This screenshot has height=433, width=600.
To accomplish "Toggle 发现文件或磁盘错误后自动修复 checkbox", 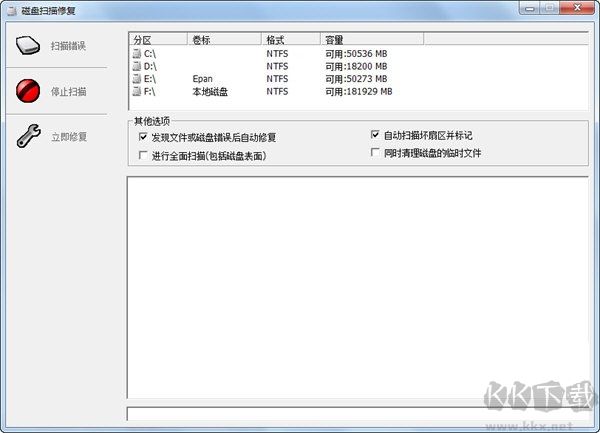I will [x=143, y=137].
